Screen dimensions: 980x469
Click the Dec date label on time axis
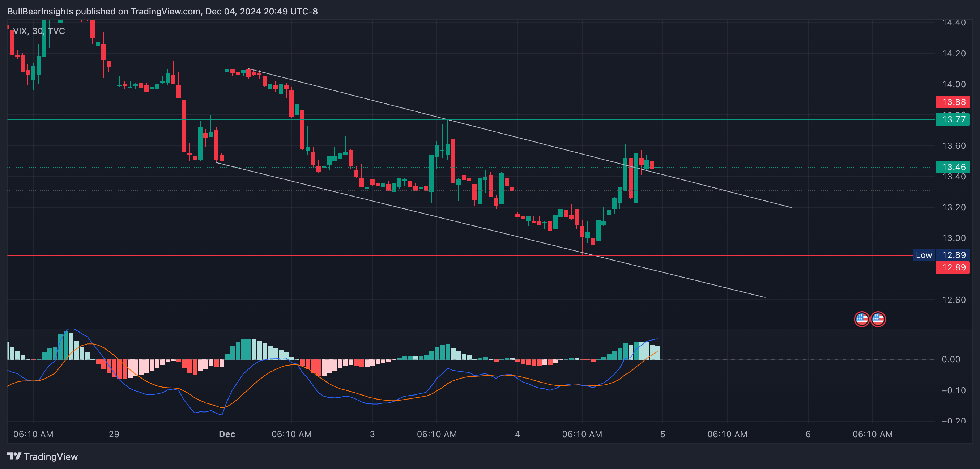click(227, 434)
